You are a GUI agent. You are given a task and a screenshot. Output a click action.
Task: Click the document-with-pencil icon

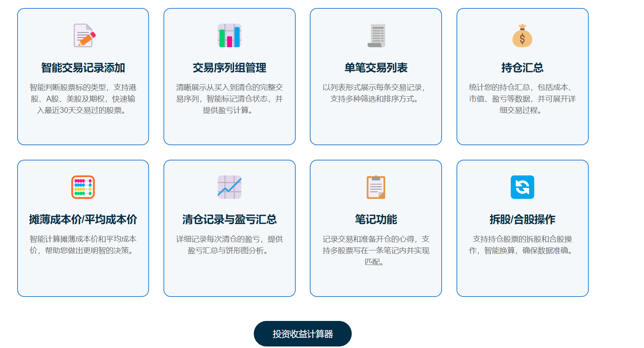coord(83,35)
